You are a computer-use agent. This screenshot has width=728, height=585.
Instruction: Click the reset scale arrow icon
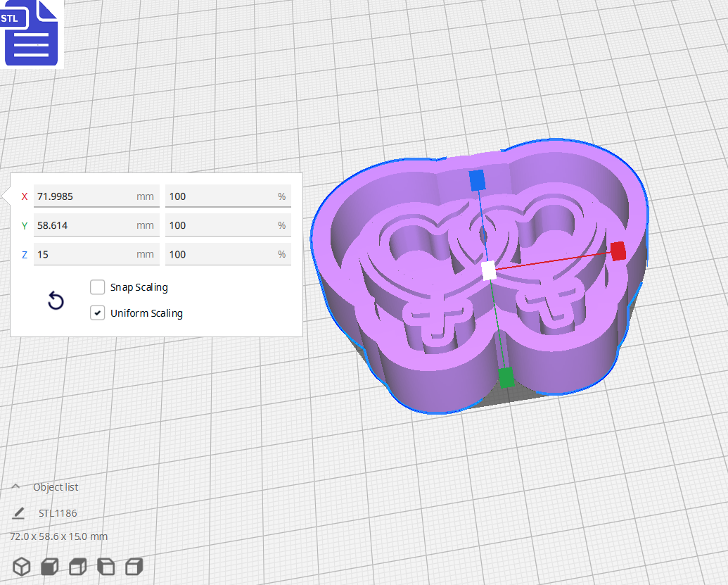(x=56, y=301)
